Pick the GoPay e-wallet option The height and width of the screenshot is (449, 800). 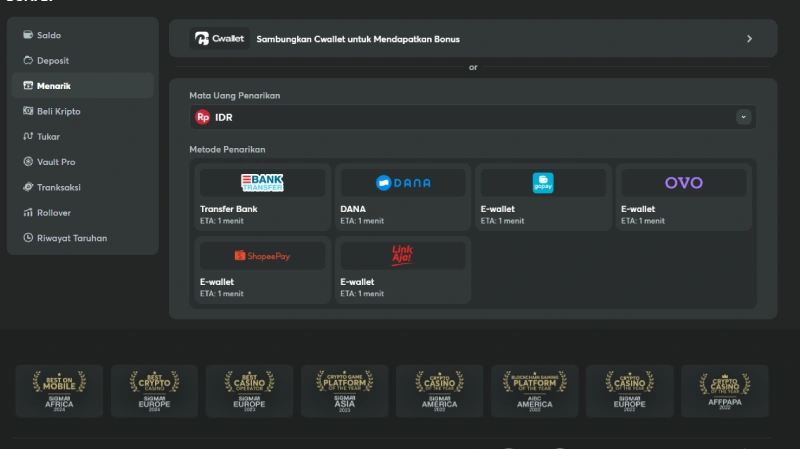[543, 196]
